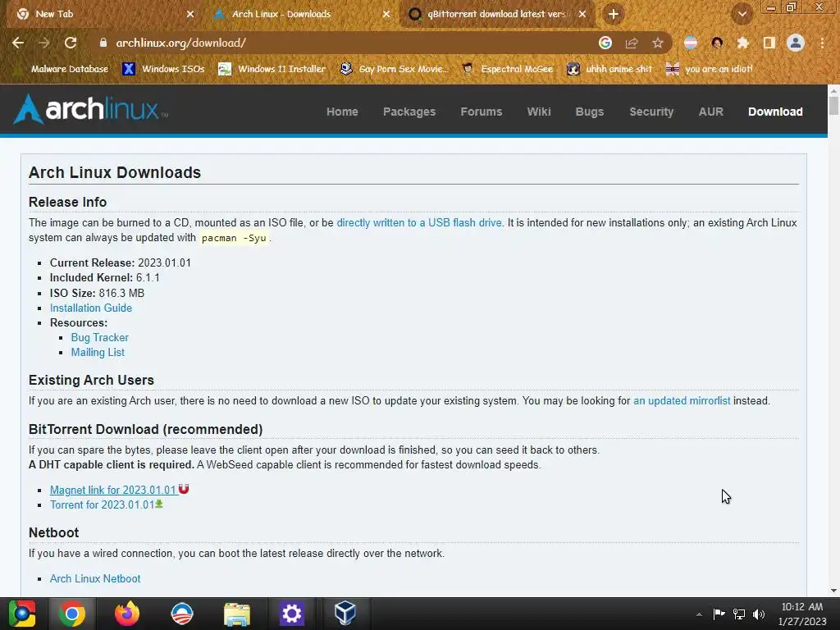
Task: Open Chrome from the taskbar
Action: pos(72,614)
